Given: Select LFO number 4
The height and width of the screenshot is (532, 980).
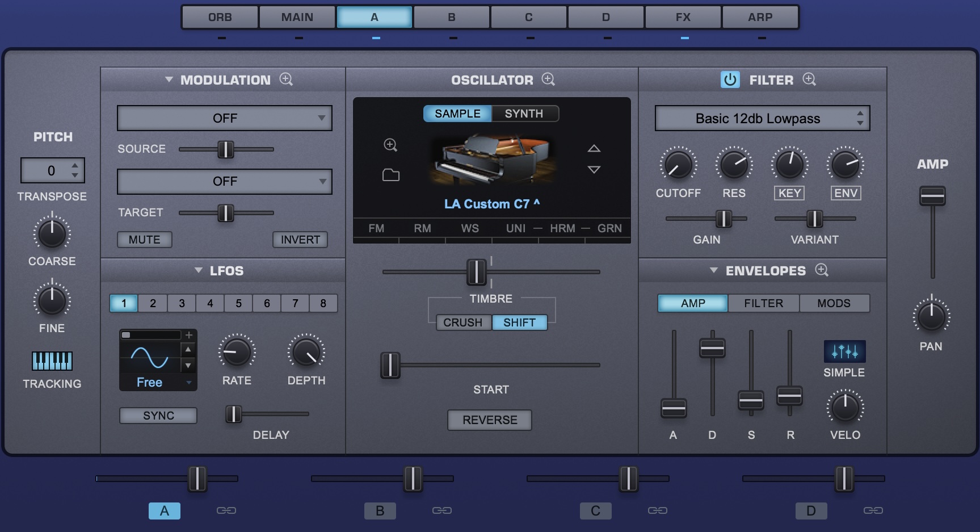Looking at the screenshot, I should click(210, 303).
